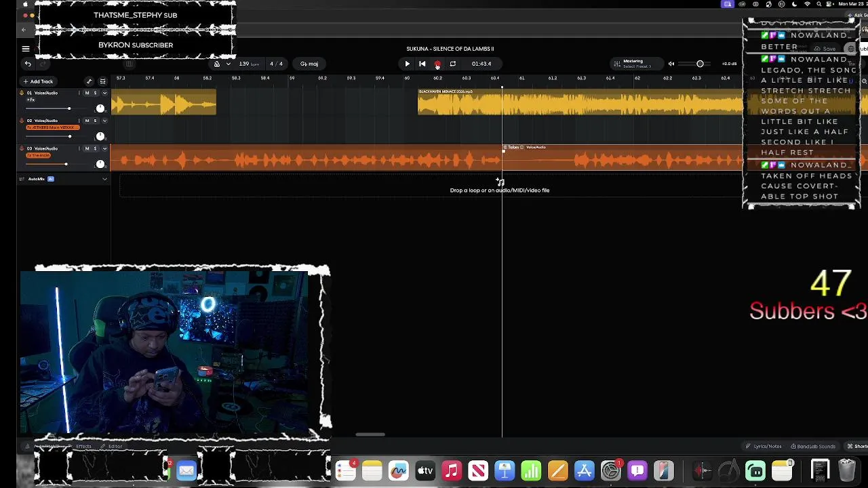This screenshot has width=868, height=488.
Task: Open App Store from the Dock
Action: pos(584,470)
